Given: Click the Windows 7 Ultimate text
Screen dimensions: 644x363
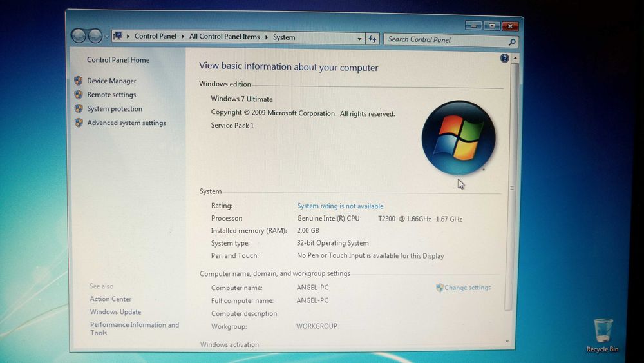Looking at the screenshot, I should point(241,99).
